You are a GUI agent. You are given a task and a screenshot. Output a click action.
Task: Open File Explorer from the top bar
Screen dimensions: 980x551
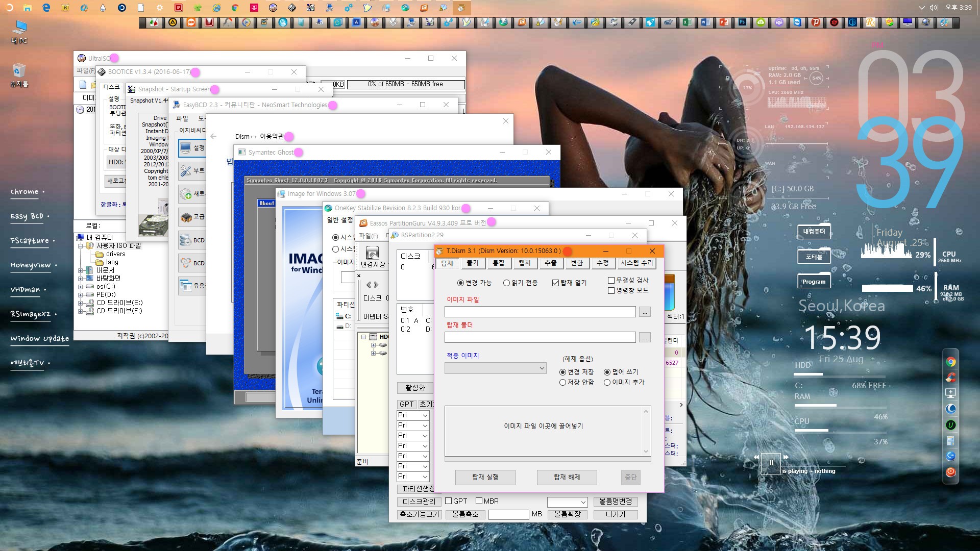[x=28, y=8]
